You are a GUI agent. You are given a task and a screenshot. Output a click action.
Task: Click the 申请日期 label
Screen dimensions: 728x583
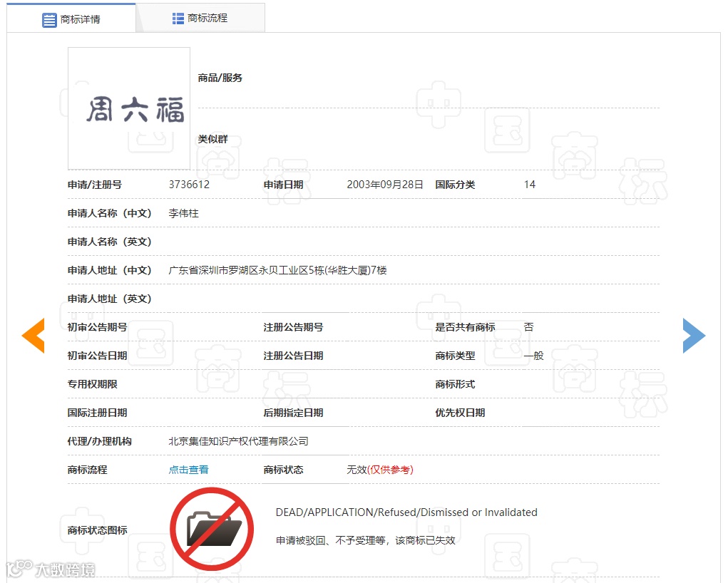[x=283, y=185]
